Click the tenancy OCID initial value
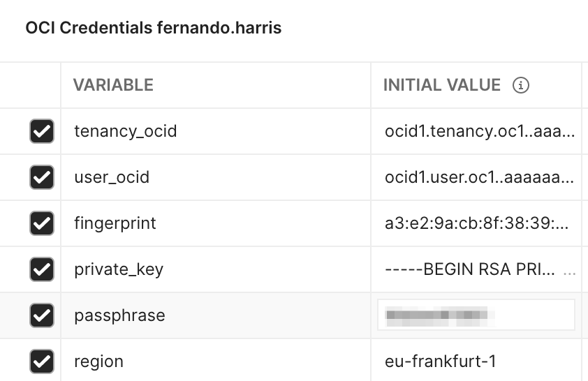The height and width of the screenshot is (381, 588). point(480,131)
